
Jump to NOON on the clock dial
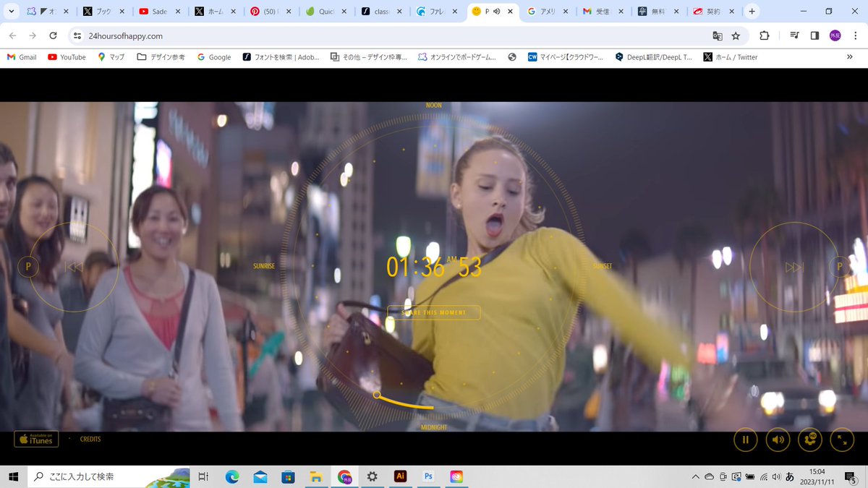click(433, 106)
